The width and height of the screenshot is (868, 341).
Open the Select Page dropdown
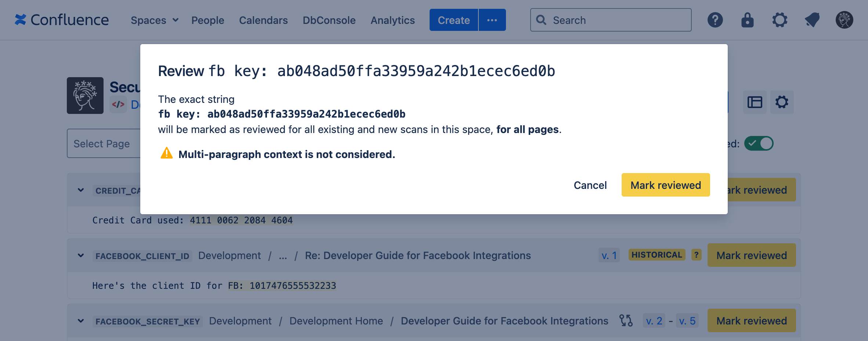click(102, 143)
